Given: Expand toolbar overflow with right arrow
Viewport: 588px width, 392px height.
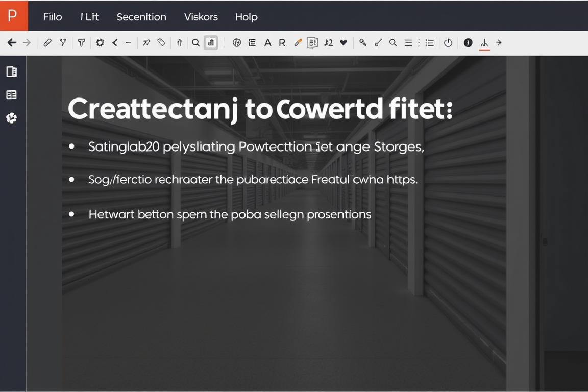Looking at the screenshot, I should [499, 43].
